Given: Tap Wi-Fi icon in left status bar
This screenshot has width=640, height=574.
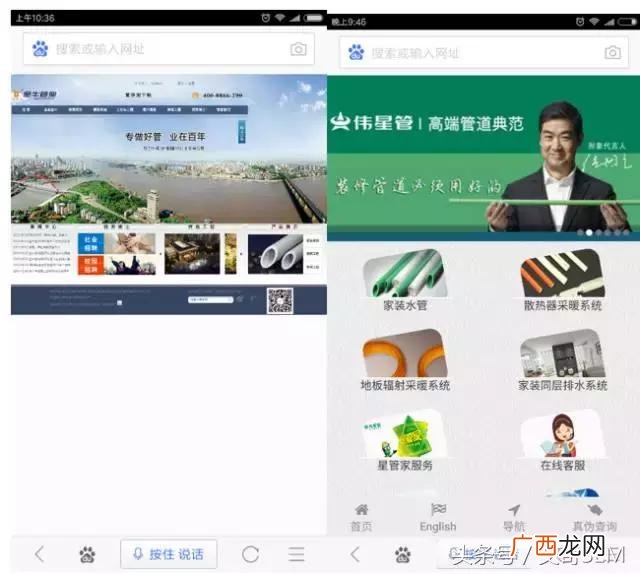Looking at the screenshot, I should pos(280,18).
